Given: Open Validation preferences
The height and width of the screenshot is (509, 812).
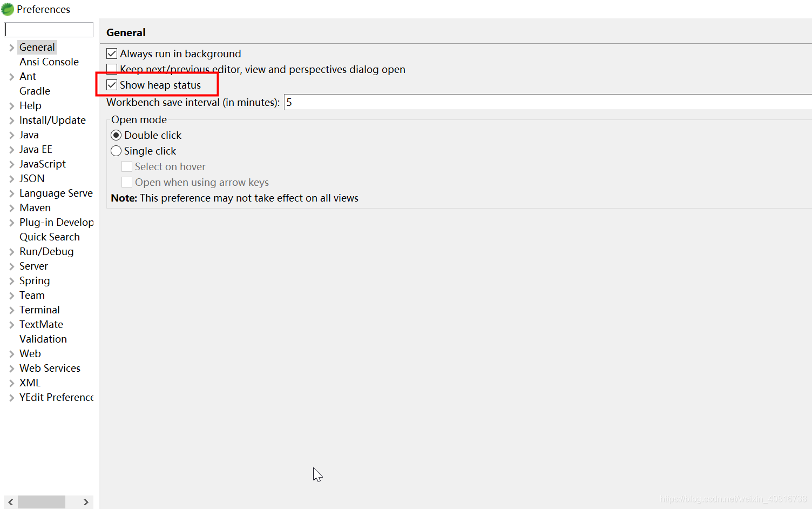Looking at the screenshot, I should [43, 339].
